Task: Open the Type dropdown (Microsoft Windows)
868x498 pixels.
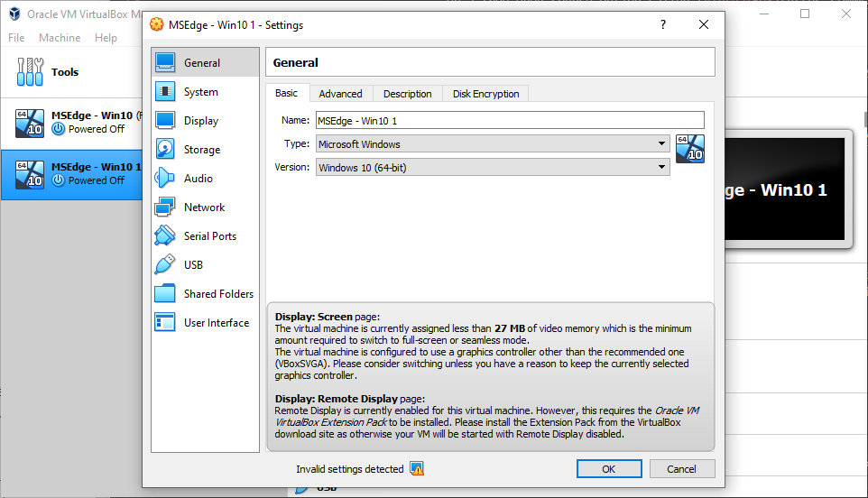Action: (x=493, y=143)
